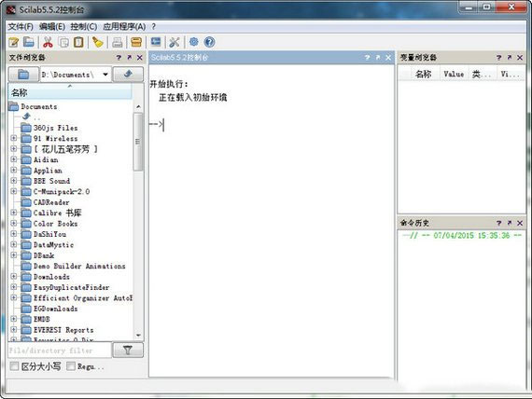Open the 控制(C) menu
The image size is (532, 399).
[x=83, y=27]
